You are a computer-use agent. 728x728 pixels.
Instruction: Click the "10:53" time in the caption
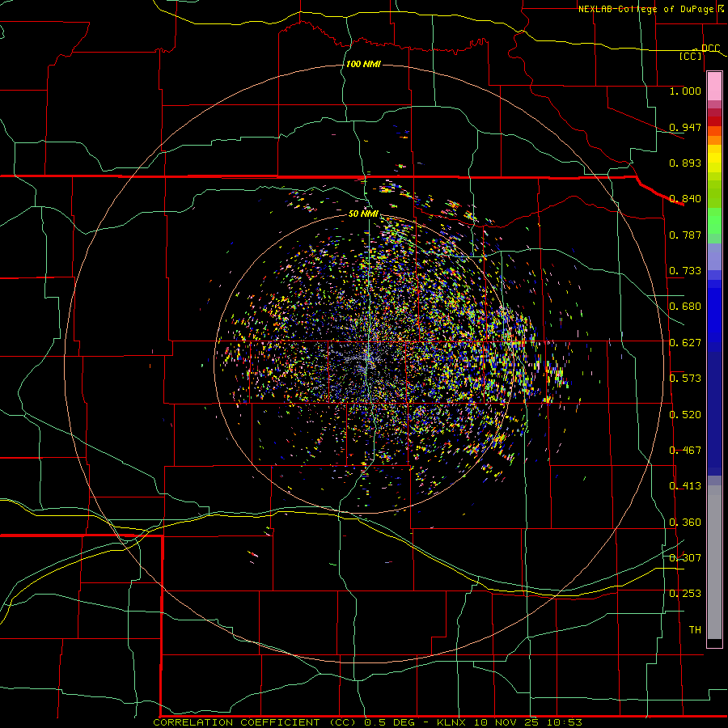(x=564, y=722)
